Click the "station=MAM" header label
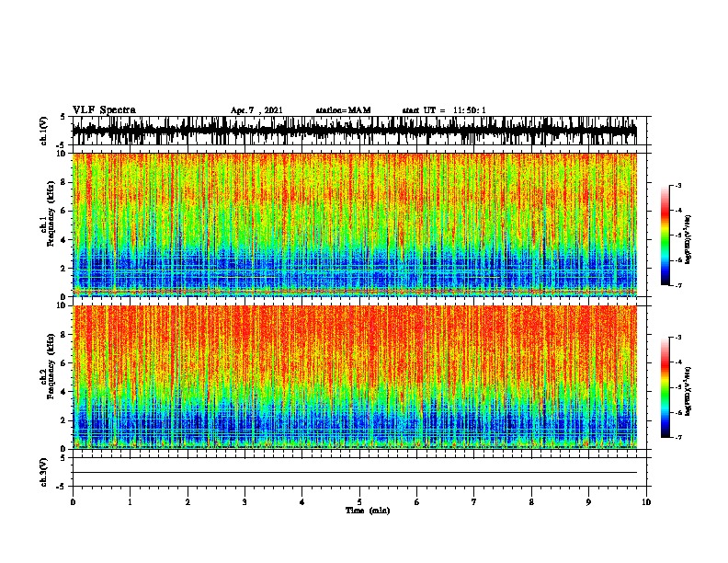Screen dimensions: 728x563 coord(343,110)
